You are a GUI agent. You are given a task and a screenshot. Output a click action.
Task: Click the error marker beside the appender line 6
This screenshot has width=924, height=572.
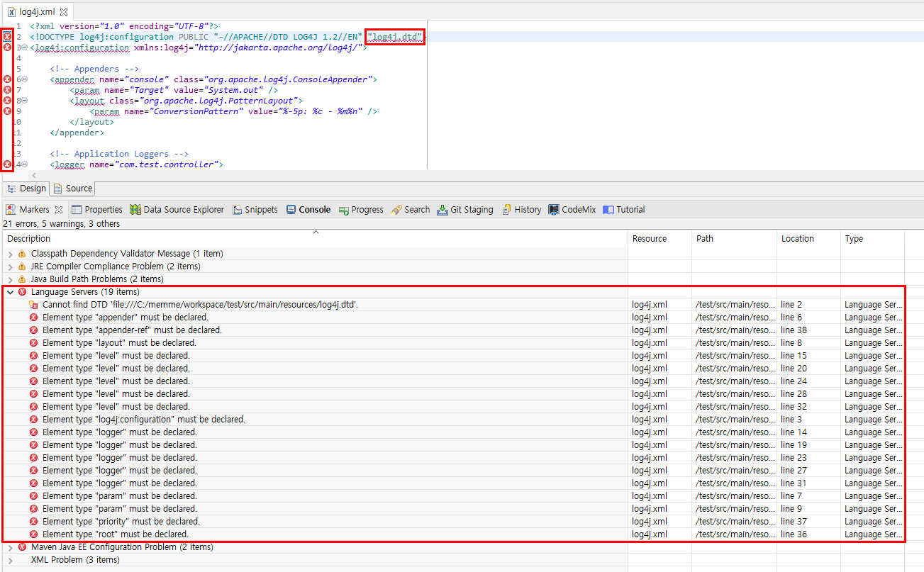(x=7, y=79)
